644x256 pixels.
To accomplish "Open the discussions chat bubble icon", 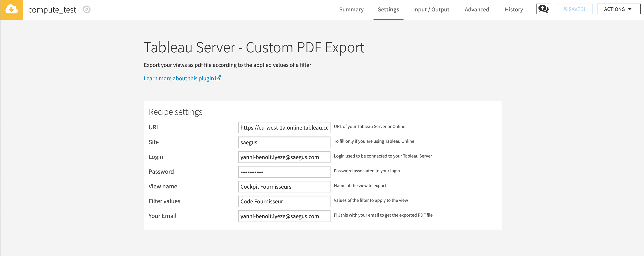I will click(x=543, y=9).
